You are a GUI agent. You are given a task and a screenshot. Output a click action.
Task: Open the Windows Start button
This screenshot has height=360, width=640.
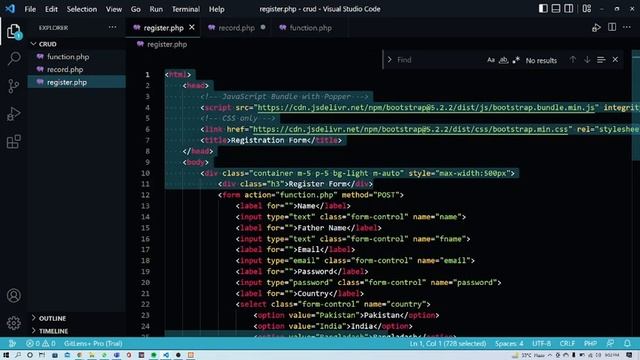[6, 355]
